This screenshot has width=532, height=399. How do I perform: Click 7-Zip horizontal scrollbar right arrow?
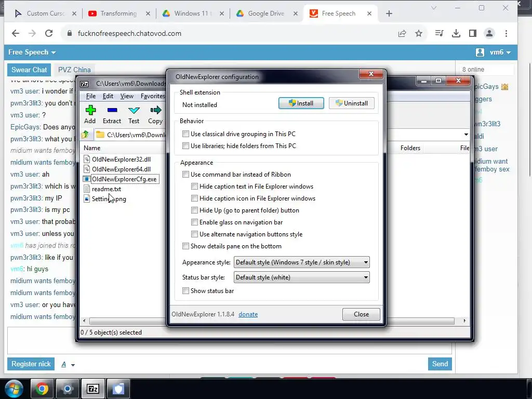(x=464, y=321)
